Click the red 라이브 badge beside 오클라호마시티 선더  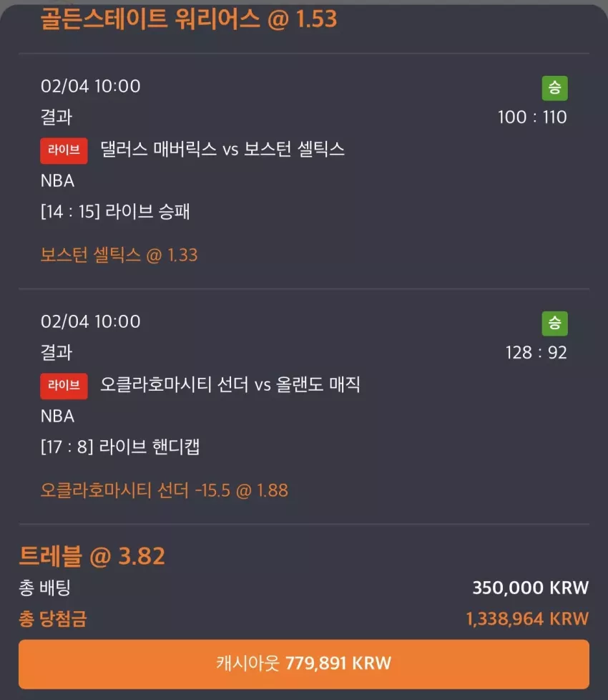point(64,386)
